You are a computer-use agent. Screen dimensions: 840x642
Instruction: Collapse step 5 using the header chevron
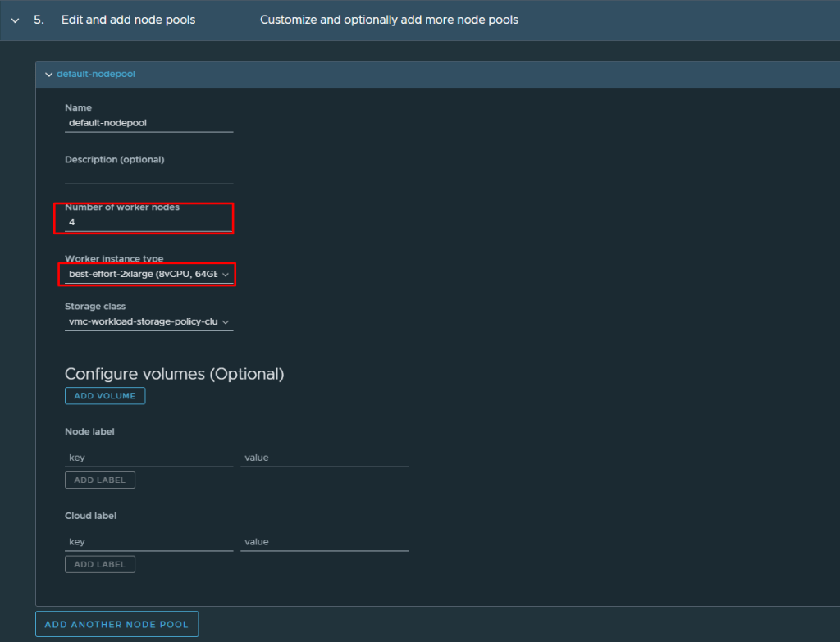tap(15, 20)
